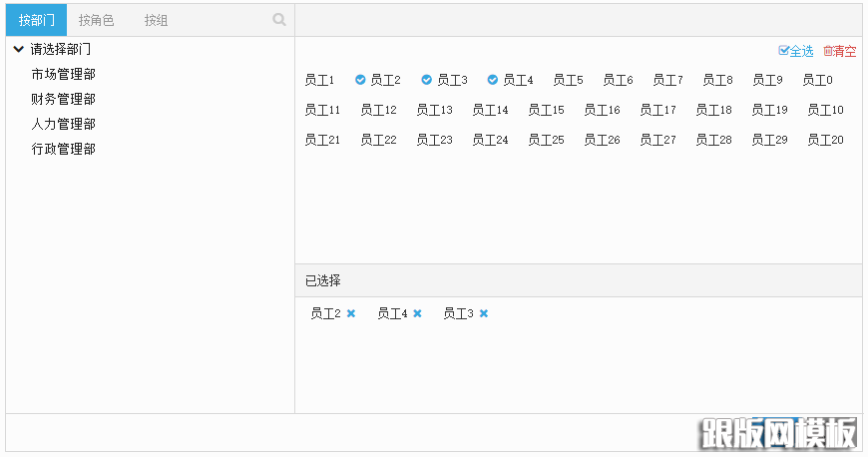Image resolution: width=868 pixels, height=457 pixels.
Task: Remove 员工2 from selected list
Action: (x=351, y=313)
